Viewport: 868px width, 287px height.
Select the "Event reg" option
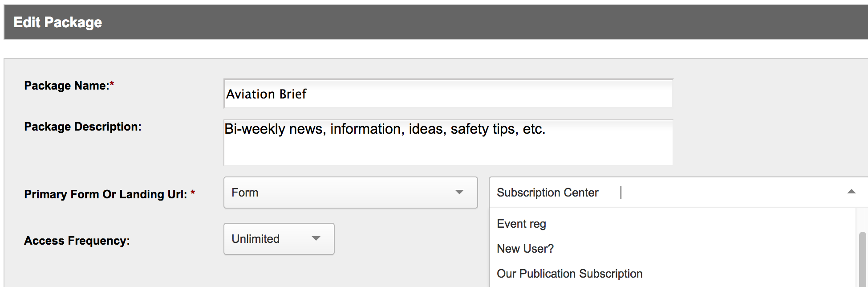(521, 224)
